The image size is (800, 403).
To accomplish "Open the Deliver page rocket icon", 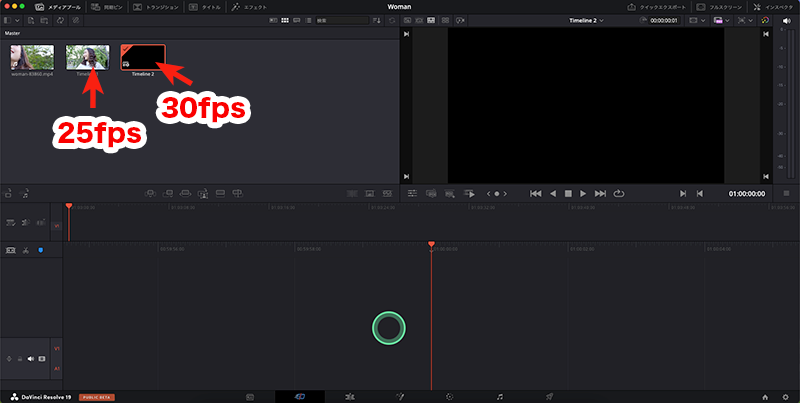I will coord(549,396).
